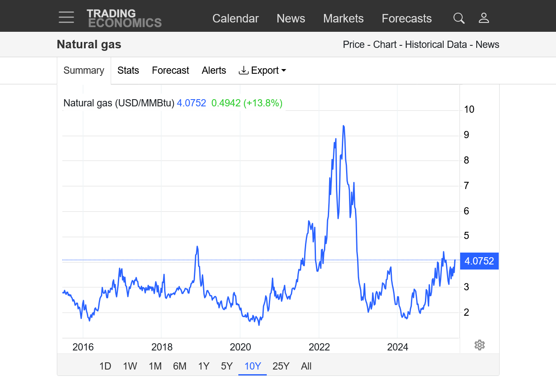Viewport: 556px width, 392px height.
Task: Follow the Chart link in header
Action: point(385,44)
